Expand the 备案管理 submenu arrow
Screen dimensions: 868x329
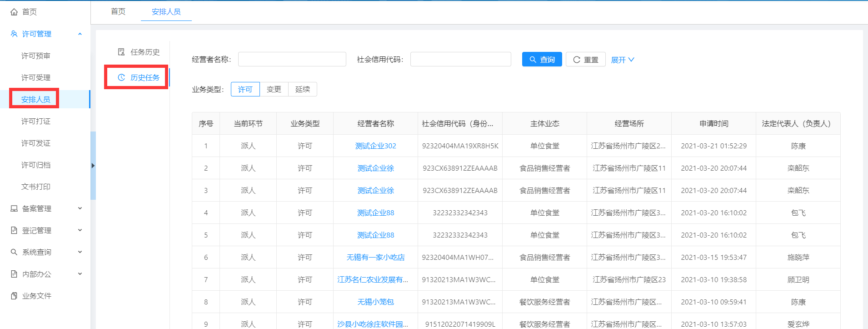click(x=80, y=208)
